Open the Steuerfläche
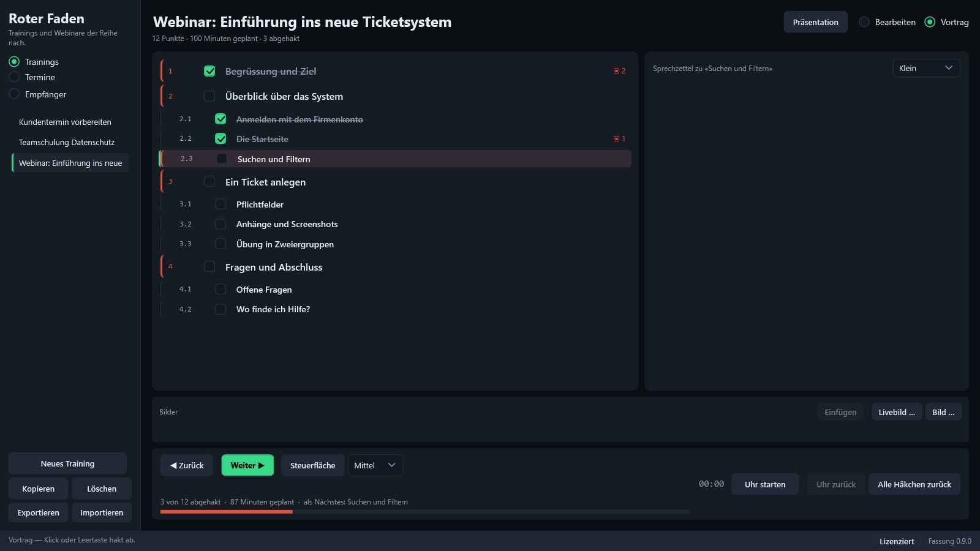 pos(312,465)
